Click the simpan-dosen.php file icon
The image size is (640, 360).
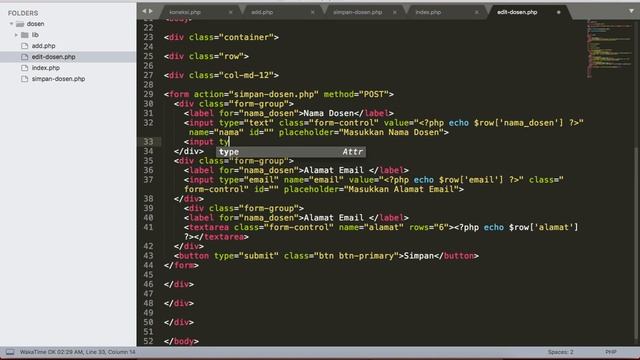click(24, 79)
